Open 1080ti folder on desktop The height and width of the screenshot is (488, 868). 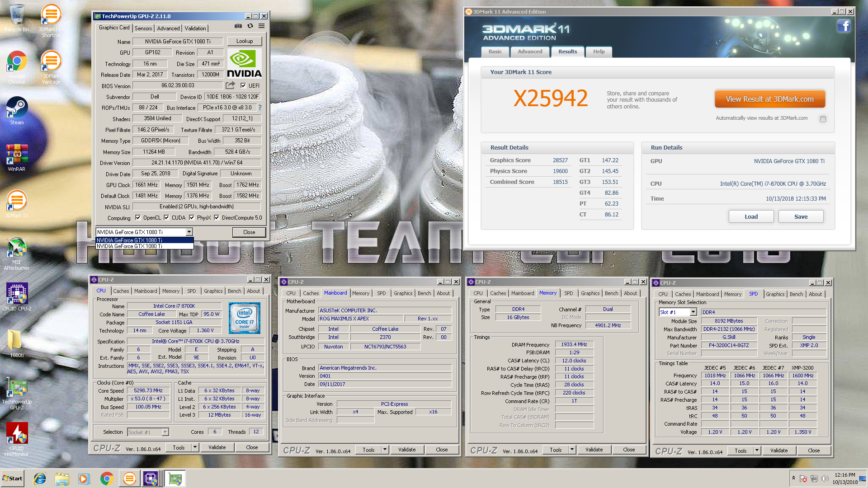click(x=17, y=343)
